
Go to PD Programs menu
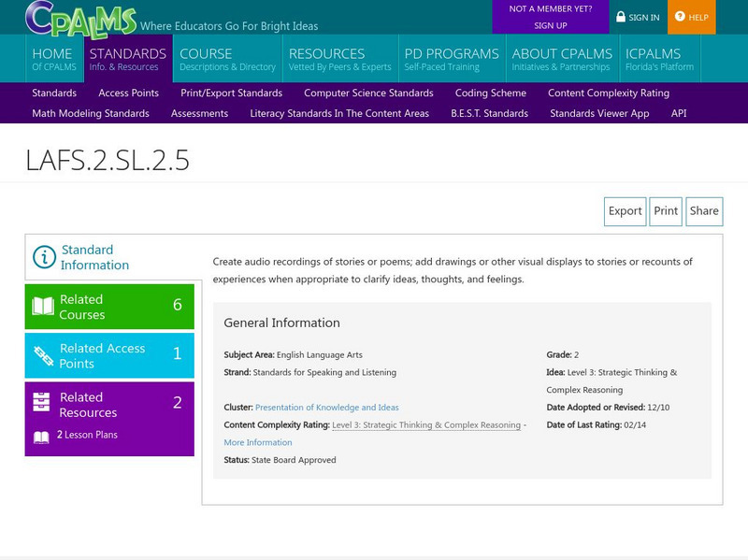click(x=452, y=59)
